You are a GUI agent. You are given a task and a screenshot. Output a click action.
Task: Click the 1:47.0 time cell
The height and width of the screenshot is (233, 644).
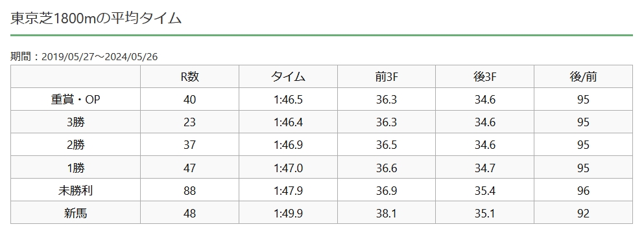point(288,168)
